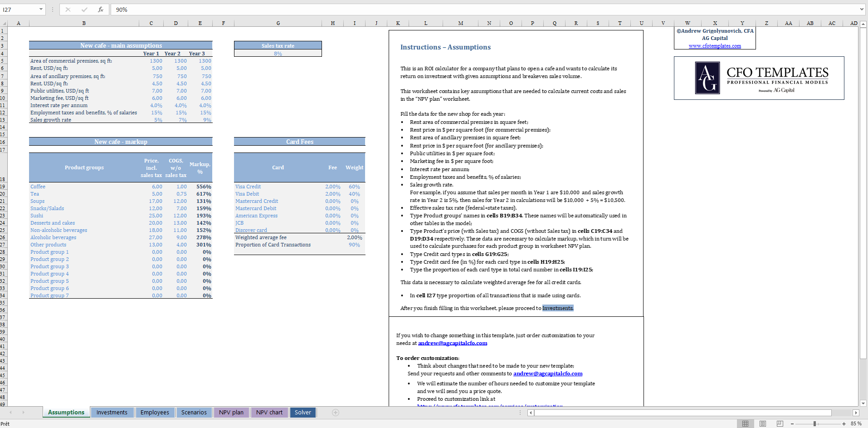Click the zoom in plus button
This screenshot has height=428, width=868.
[x=844, y=423]
